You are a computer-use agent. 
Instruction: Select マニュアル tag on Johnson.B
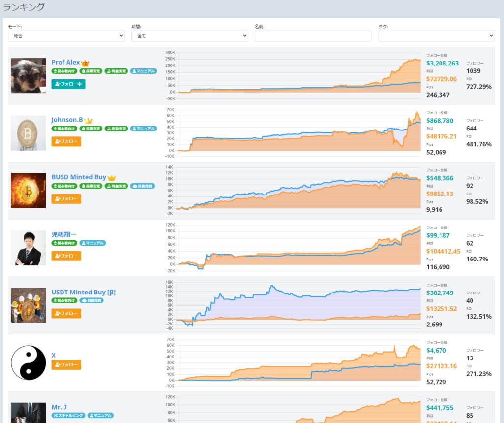(x=143, y=129)
